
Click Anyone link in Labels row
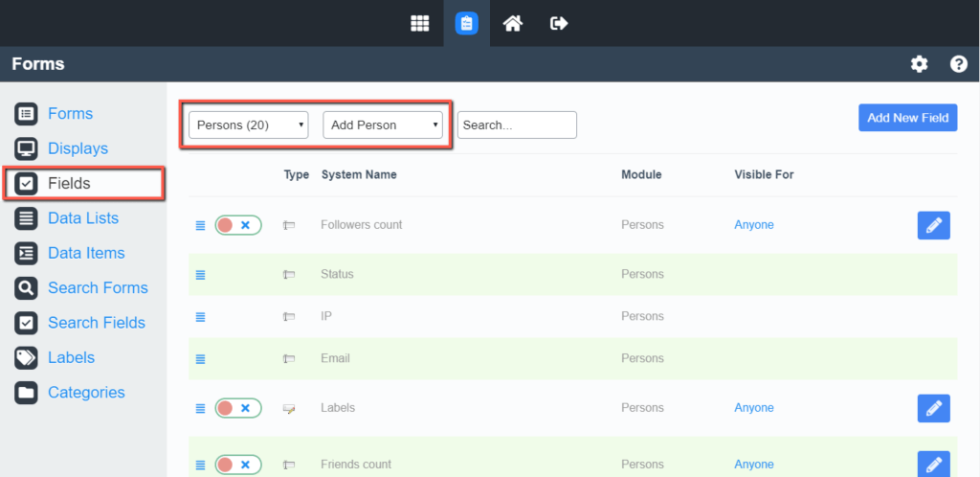tap(754, 408)
